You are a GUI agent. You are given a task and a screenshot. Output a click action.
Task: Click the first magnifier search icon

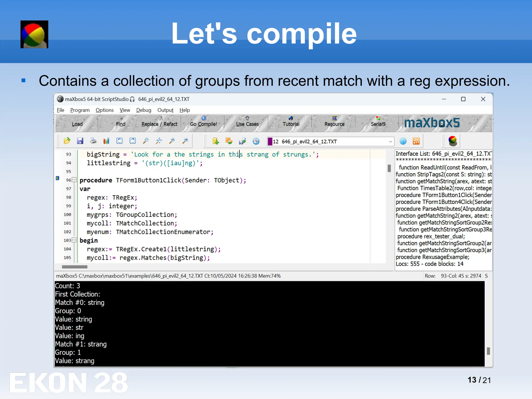[146, 141]
